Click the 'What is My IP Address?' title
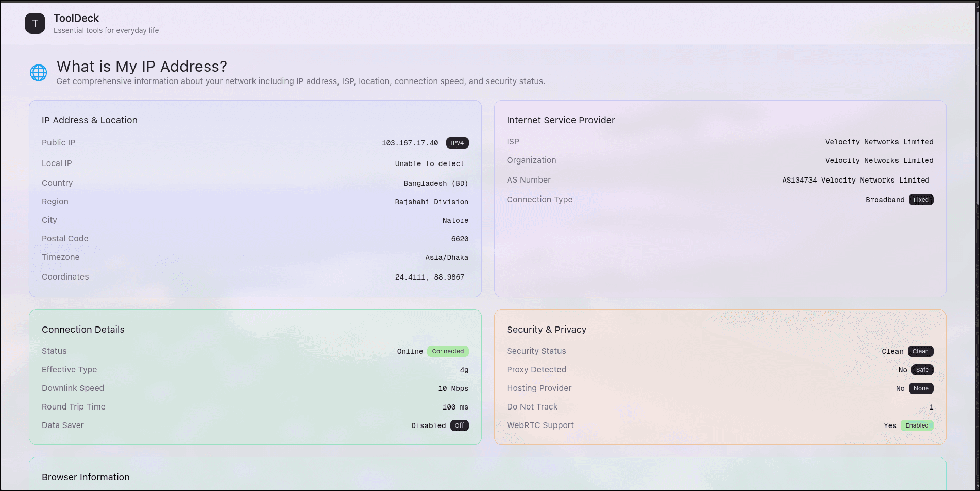 pyautogui.click(x=142, y=67)
